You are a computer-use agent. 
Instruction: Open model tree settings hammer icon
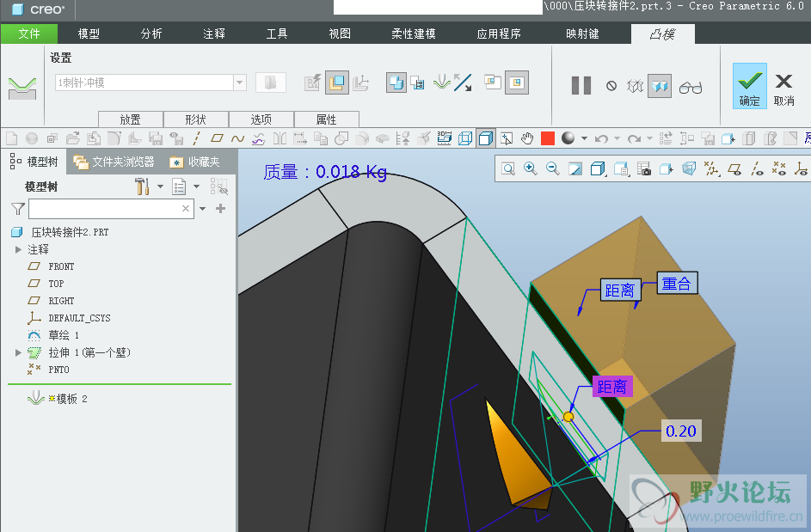point(142,187)
